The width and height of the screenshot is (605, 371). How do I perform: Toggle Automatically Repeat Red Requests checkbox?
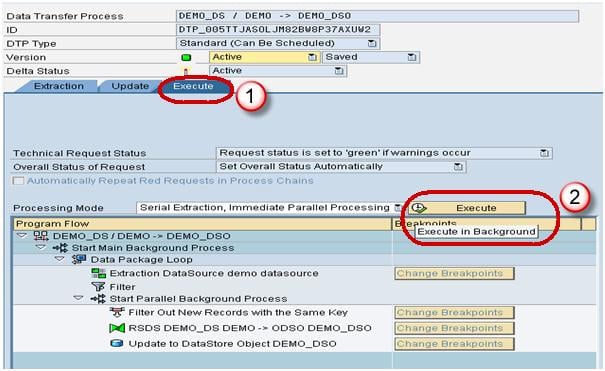point(18,181)
